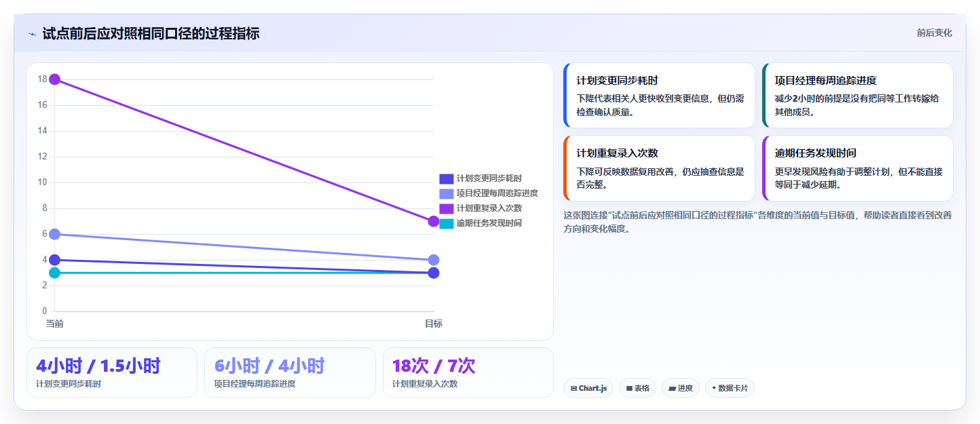The width and height of the screenshot is (980, 424).
Task: Click the lightning icon beside the panel title
Action: 32,34
